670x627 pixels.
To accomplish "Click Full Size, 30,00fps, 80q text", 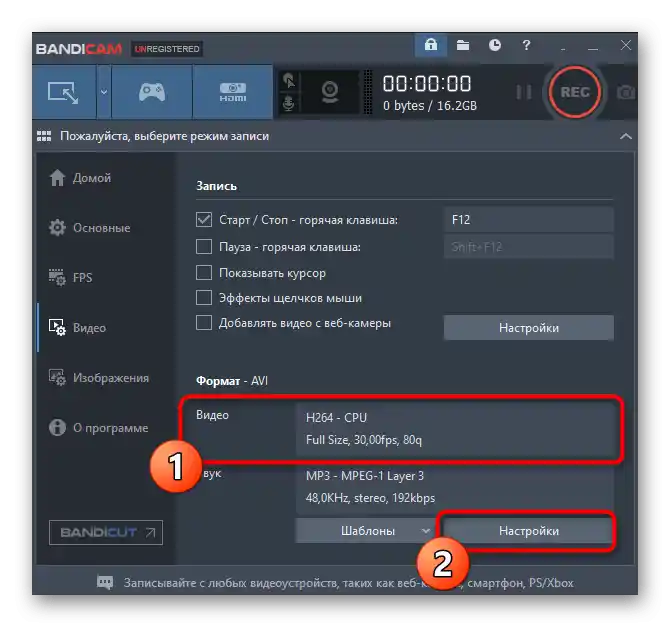I will tap(364, 440).
